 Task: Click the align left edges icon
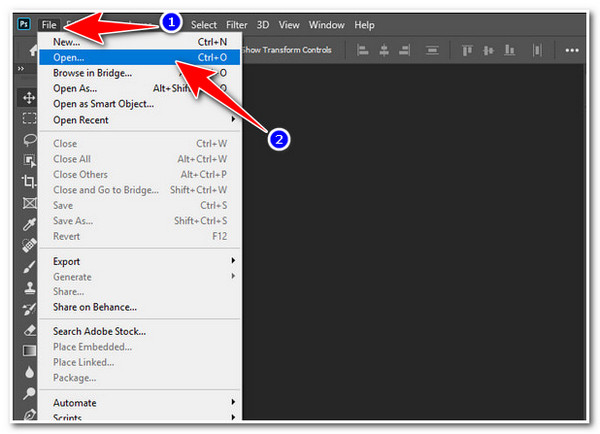click(x=362, y=50)
